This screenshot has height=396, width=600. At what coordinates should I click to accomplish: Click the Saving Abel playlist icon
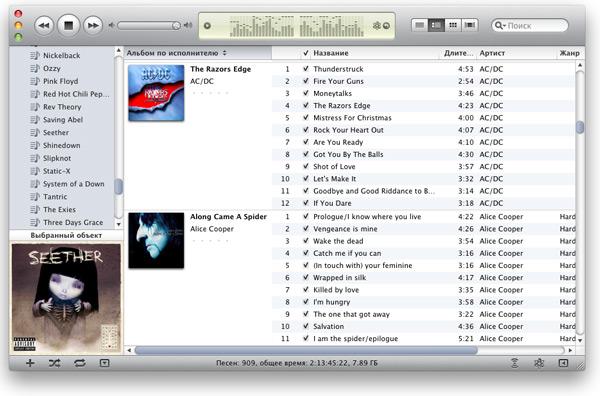point(35,120)
